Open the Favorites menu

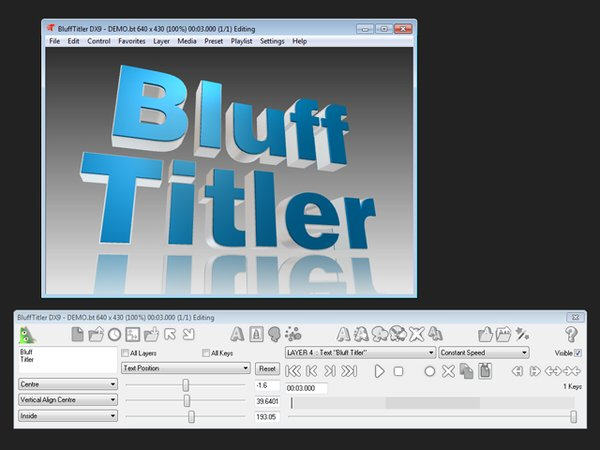click(x=132, y=41)
